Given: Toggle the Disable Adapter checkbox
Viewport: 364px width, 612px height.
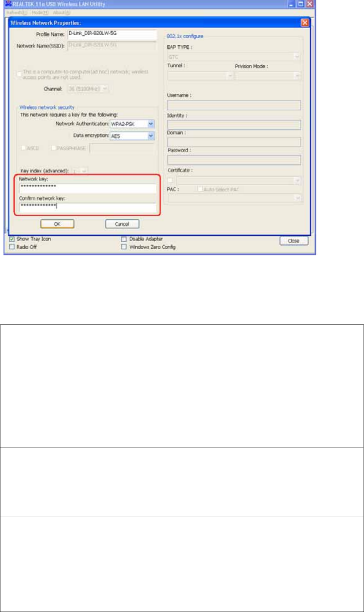Looking at the screenshot, I should click(x=124, y=239).
